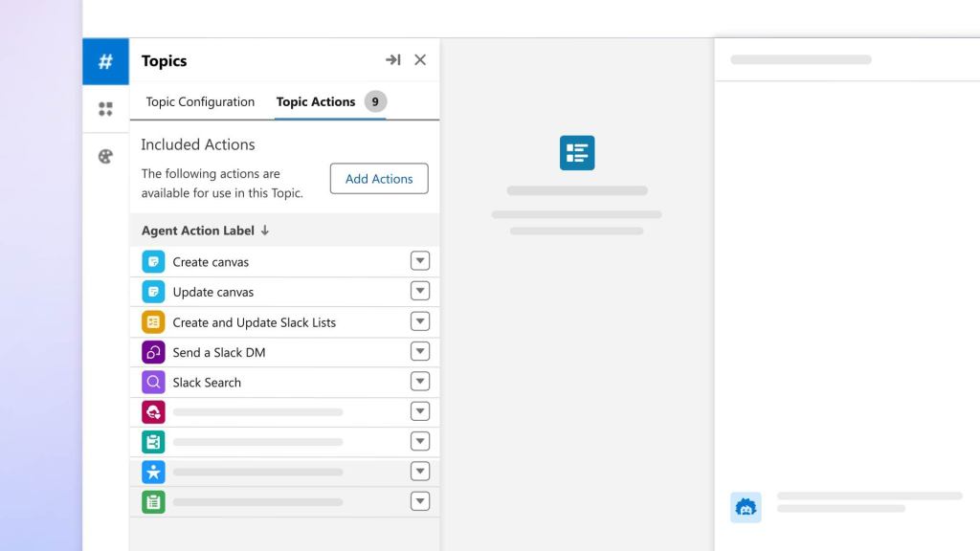Viewport: 980px width, 551px height.
Task: Open the dropdown in the teal flow icon row
Action: (x=420, y=441)
